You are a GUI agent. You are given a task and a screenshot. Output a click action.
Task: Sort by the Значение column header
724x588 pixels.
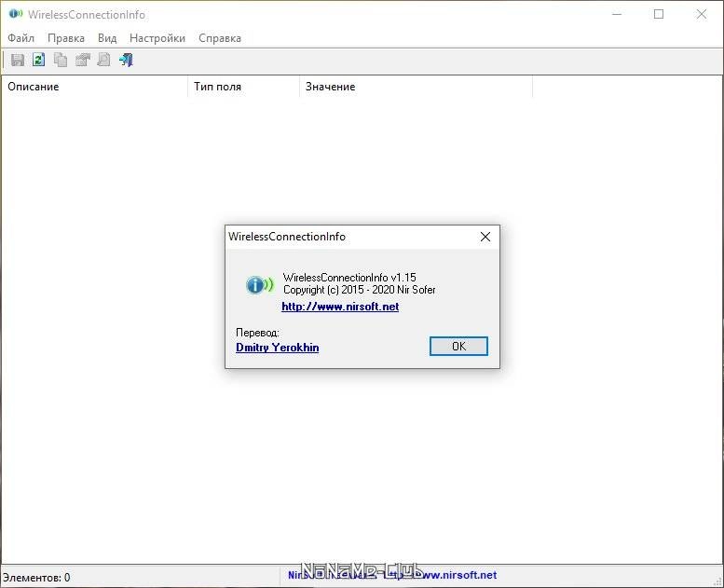(416, 87)
